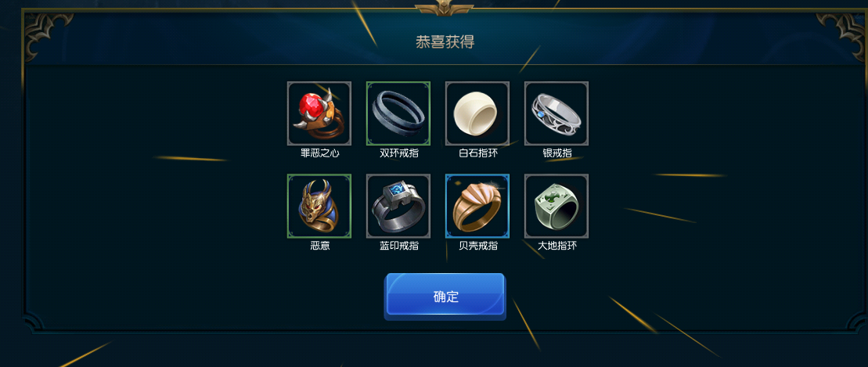The width and height of the screenshot is (868, 367).
Task: Click the 蓝印戒指 blue signet ring icon
Action: [398, 206]
